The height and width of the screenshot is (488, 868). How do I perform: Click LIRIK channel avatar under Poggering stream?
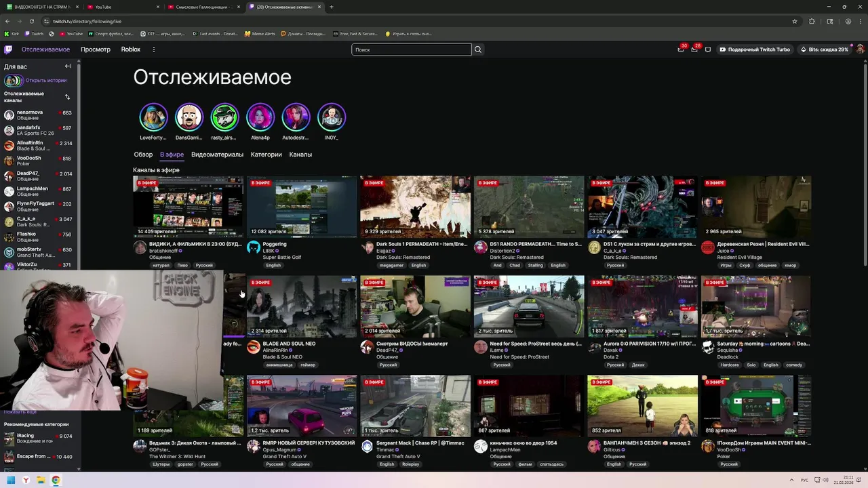coord(254,247)
